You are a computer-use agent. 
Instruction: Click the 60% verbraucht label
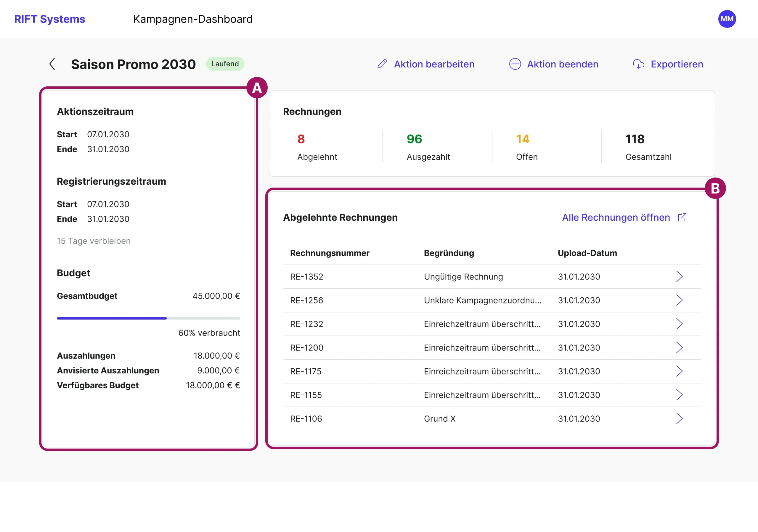point(209,333)
